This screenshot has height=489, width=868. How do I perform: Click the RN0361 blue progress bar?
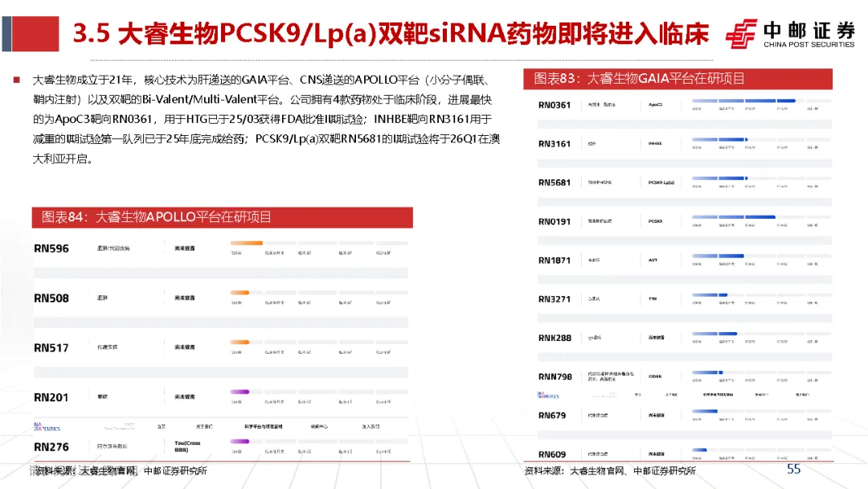click(744, 101)
